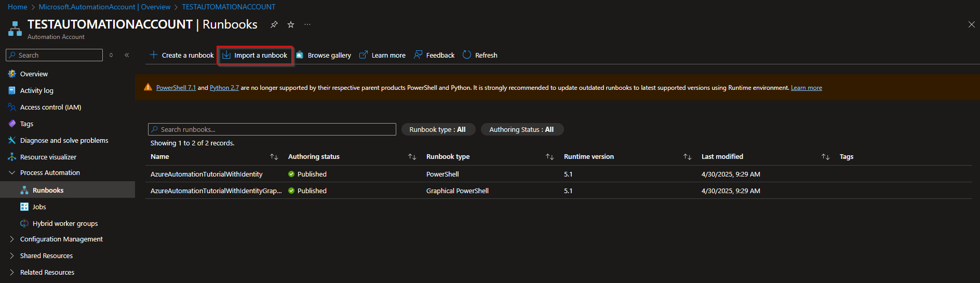The height and width of the screenshot is (283, 980).
Task: Click the Automation Account header icon
Action: click(15, 29)
